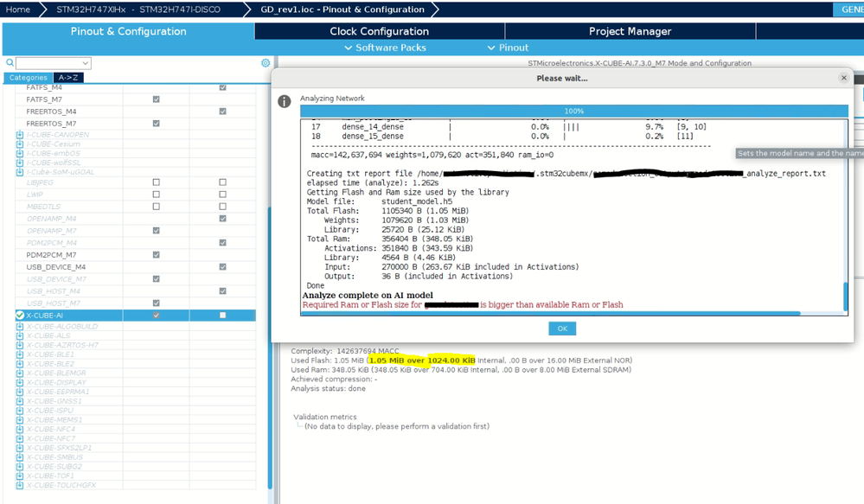Uncheck the FREERTOS_M7 checkbox
Screen dimensions: 864x504
pos(156,124)
